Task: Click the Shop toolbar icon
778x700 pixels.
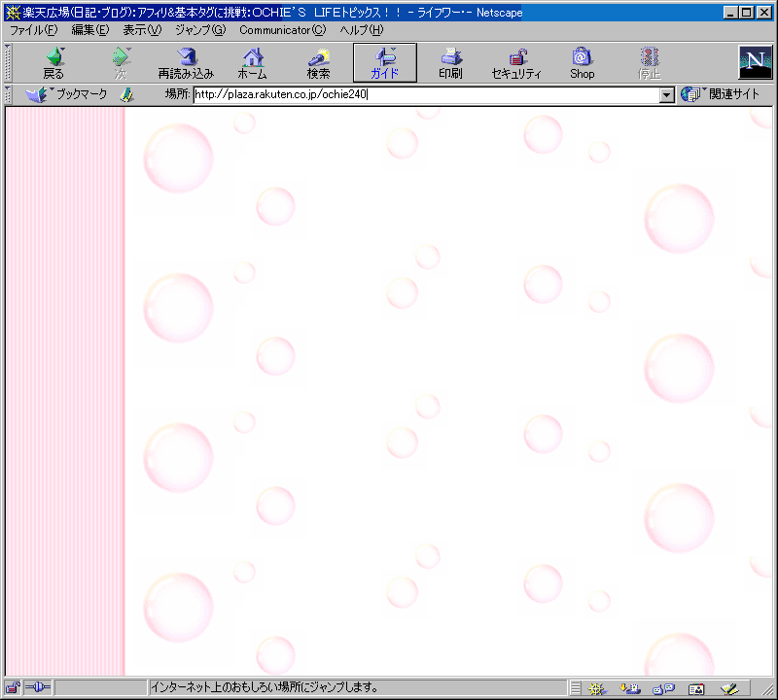Action: (x=582, y=63)
